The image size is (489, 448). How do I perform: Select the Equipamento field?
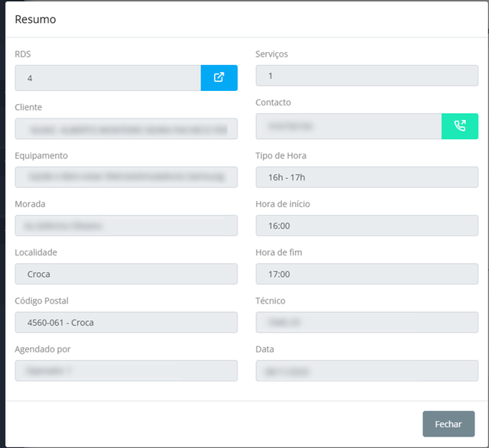coord(126,177)
